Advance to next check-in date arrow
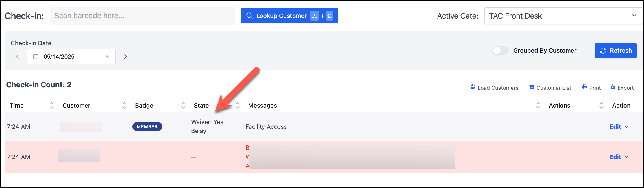This screenshot has height=188, width=644. [125, 56]
